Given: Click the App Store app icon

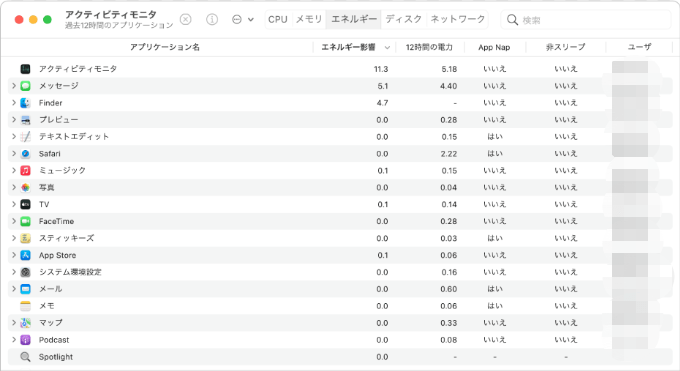Looking at the screenshot, I should point(26,255).
